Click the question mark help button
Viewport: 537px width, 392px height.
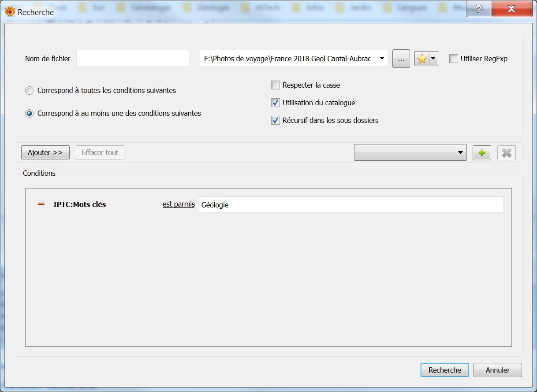click(478, 9)
